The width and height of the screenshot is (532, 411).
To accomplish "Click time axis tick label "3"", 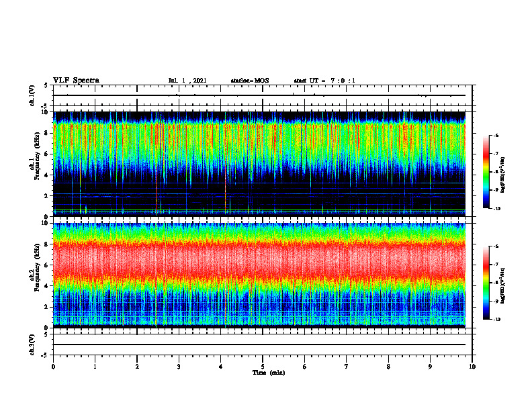I will (x=179, y=367).
